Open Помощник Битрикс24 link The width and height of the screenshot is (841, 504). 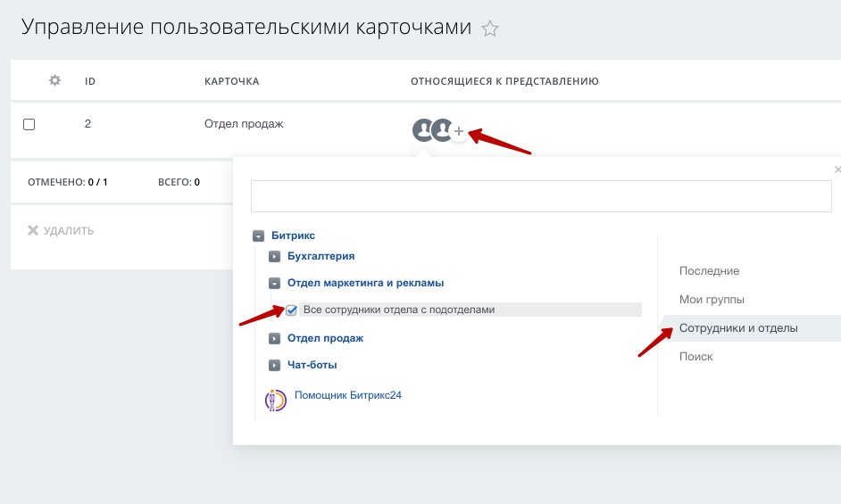[x=347, y=395]
